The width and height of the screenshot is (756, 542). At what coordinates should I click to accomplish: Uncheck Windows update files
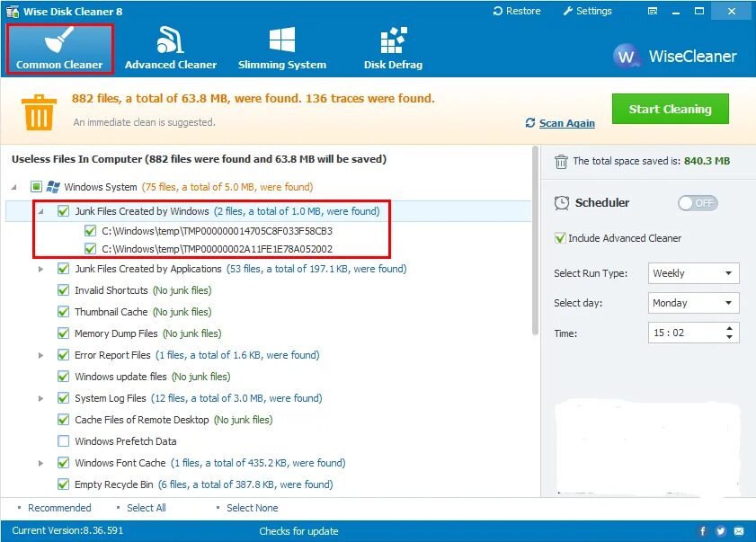click(63, 376)
